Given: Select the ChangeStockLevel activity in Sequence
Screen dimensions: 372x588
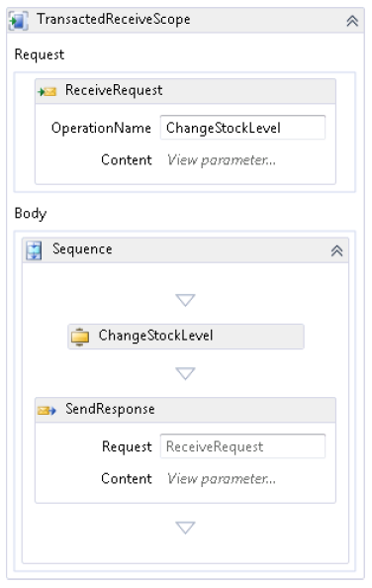Looking at the screenshot, I should 186,337.
